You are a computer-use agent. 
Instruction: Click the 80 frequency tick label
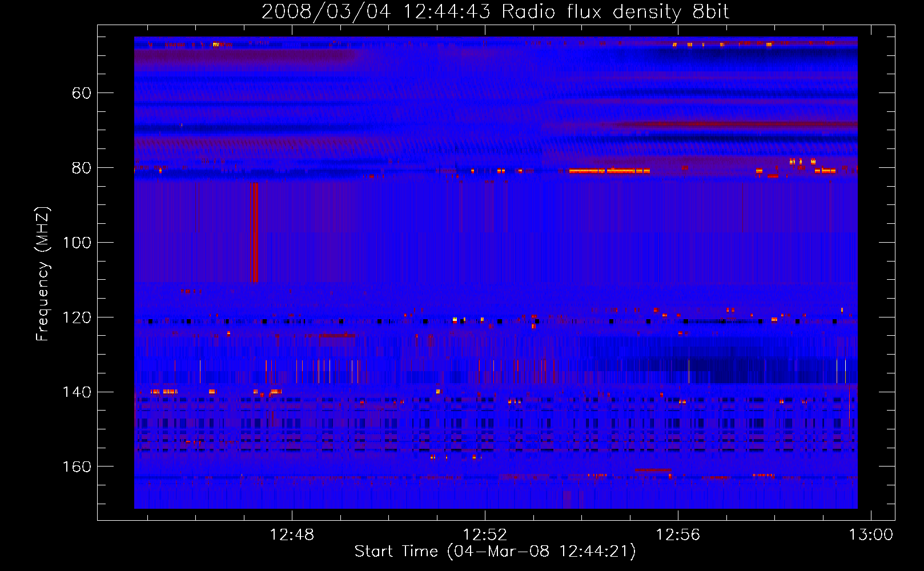82,168
